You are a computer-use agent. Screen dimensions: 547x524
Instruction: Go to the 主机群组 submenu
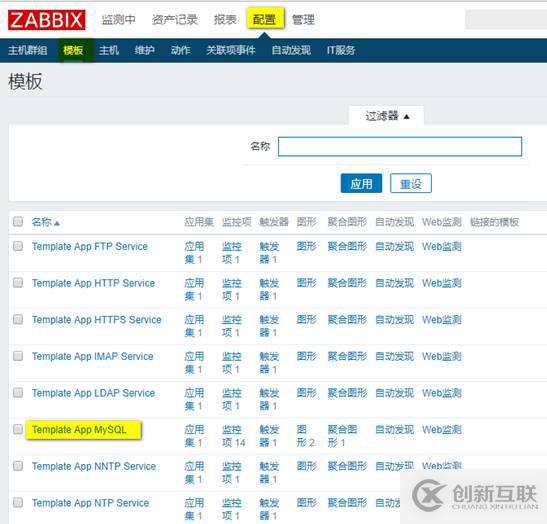28,50
